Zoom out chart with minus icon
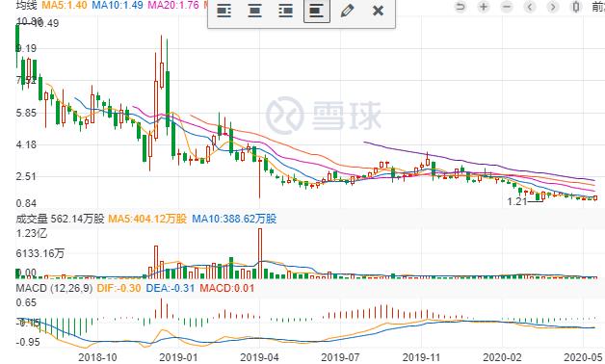The width and height of the screenshot is (605, 364). tap(507, 7)
